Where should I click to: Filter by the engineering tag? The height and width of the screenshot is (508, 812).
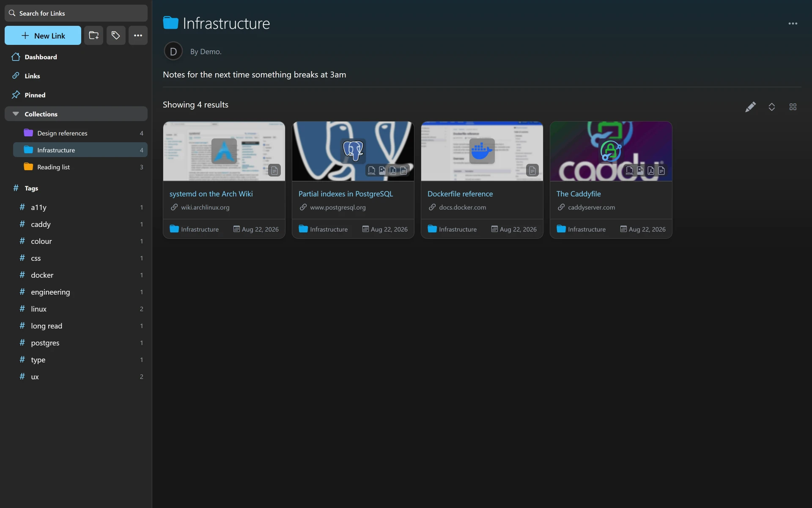tap(80, 292)
